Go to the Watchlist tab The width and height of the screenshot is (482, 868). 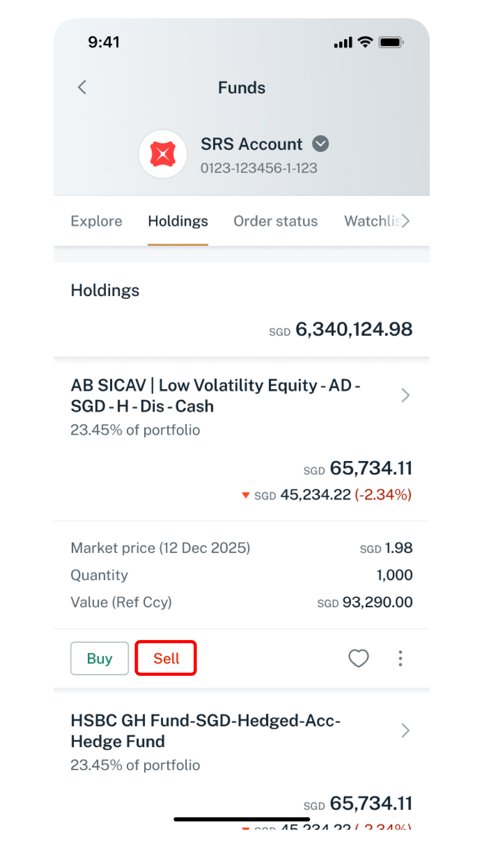point(373,221)
